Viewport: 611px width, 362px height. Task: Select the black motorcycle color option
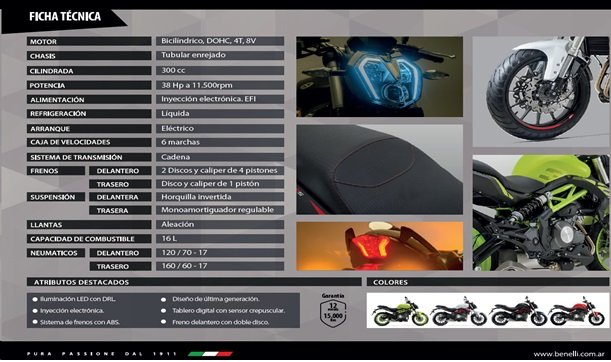pyautogui.click(x=518, y=311)
